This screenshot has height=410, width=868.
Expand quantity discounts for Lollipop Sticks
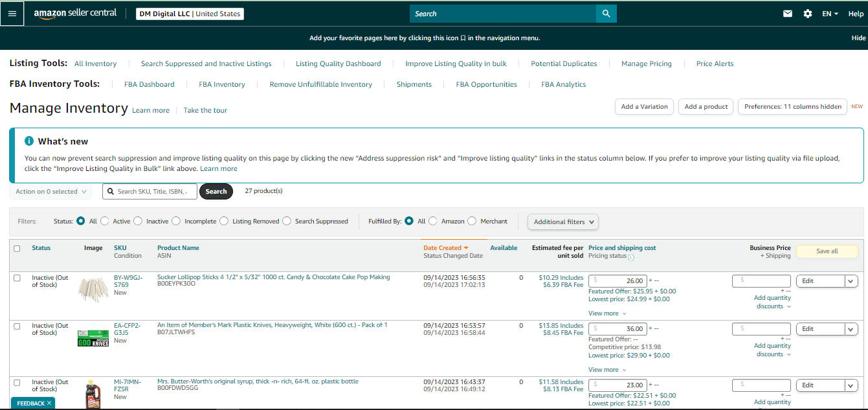pos(773,302)
